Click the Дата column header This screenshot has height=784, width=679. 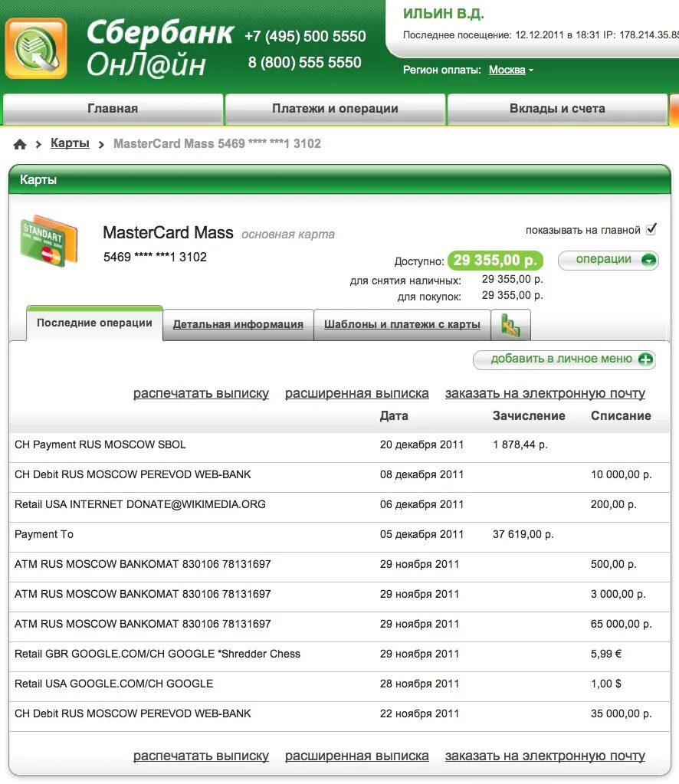(x=394, y=416)
